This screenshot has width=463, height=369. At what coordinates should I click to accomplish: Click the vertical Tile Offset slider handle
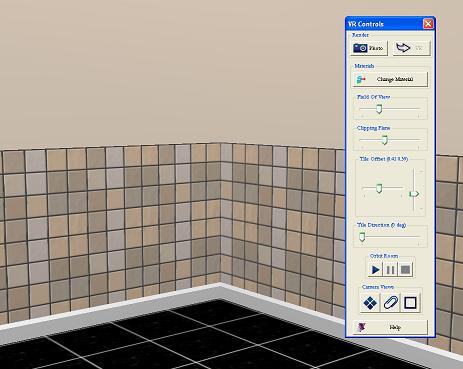(x=414, y=194)
